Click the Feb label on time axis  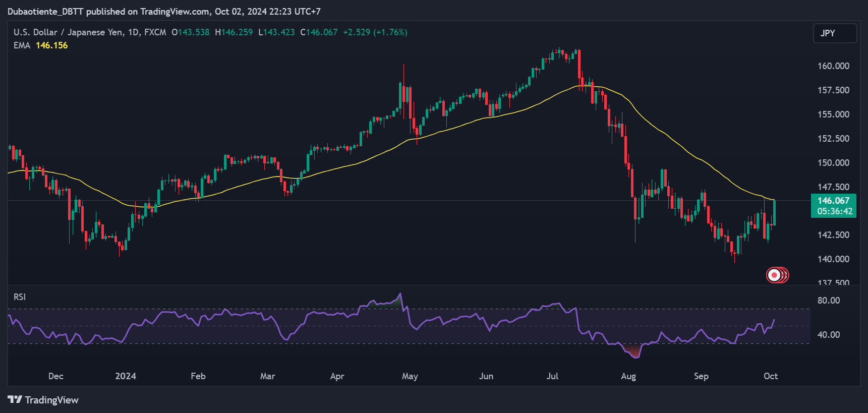[198, 376]
